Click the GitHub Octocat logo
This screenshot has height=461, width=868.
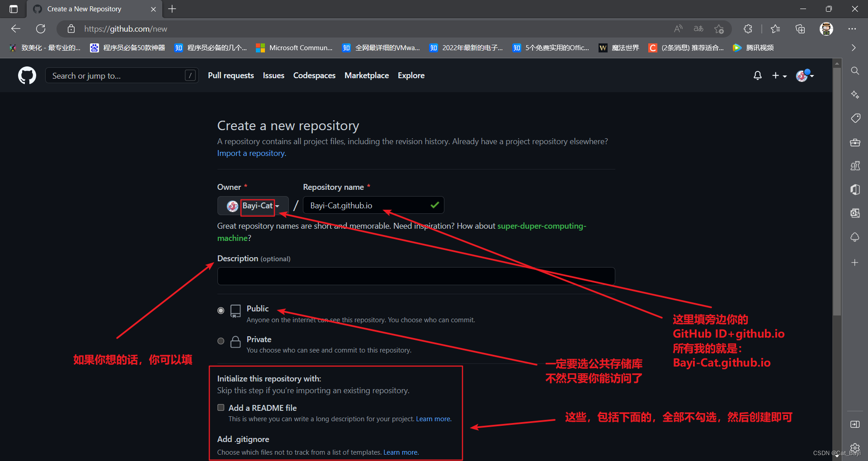[27, 75]
